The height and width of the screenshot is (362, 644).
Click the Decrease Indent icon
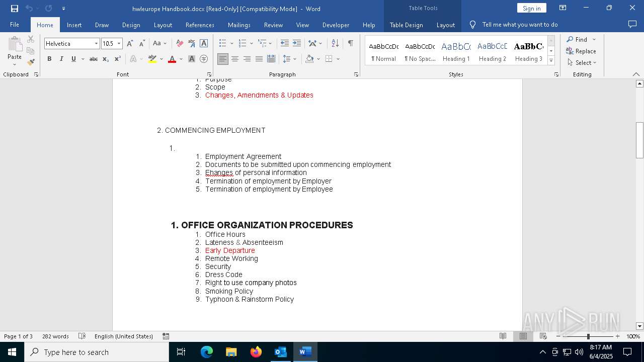click(285, 44)
